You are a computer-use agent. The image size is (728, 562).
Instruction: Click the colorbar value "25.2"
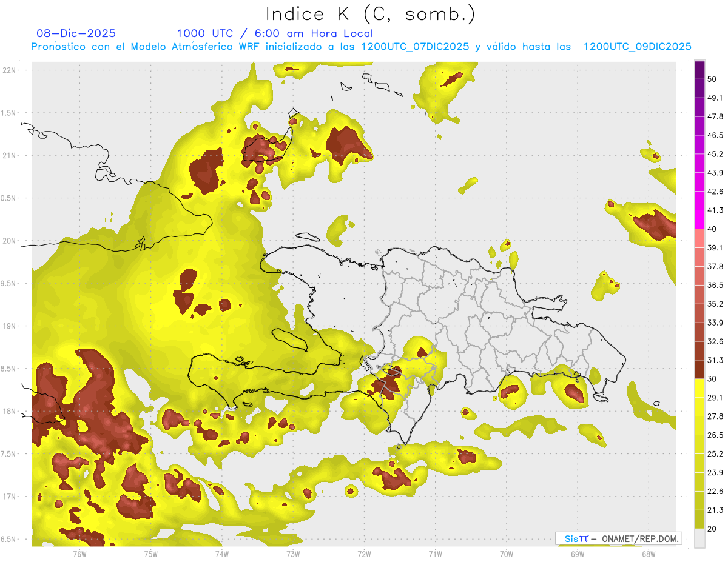click(x=715, y=454)
